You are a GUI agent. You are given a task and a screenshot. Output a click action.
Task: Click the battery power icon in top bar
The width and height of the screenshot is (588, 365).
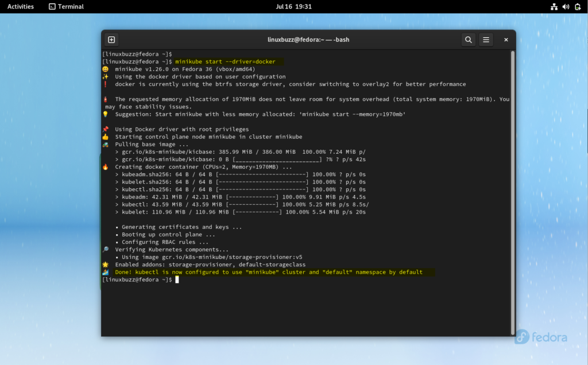click(x=578, y=6)
